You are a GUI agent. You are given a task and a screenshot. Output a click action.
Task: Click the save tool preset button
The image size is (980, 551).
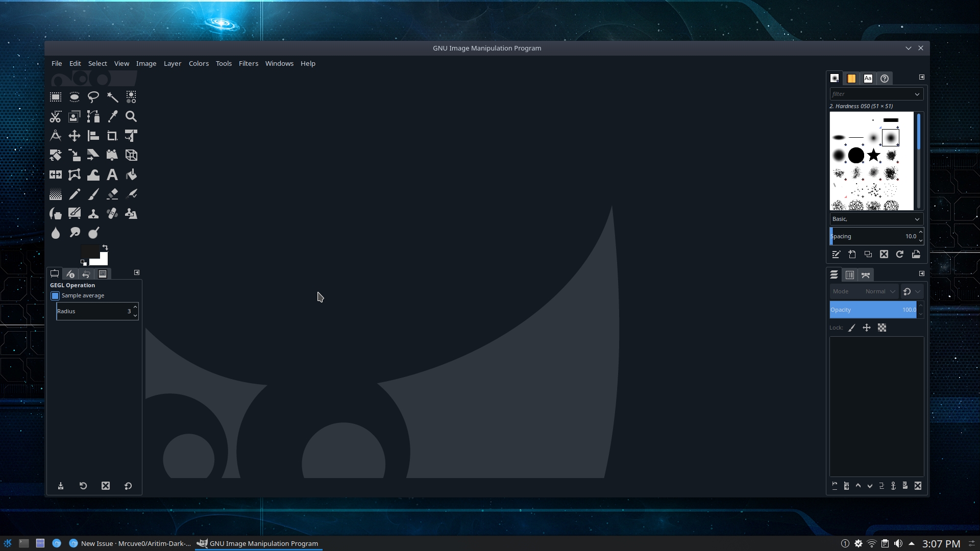(x=61, y=486)
